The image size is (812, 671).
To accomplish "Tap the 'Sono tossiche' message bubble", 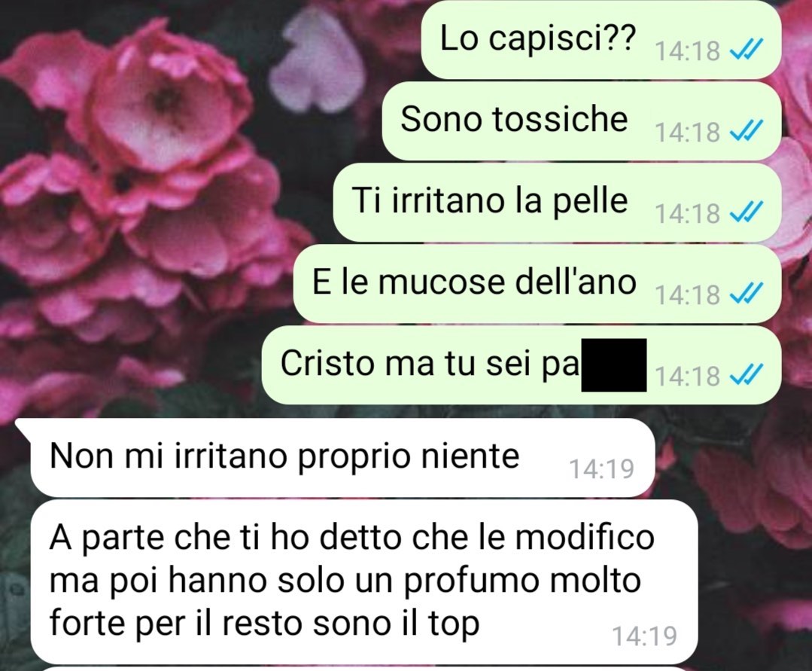I will 581,121.
